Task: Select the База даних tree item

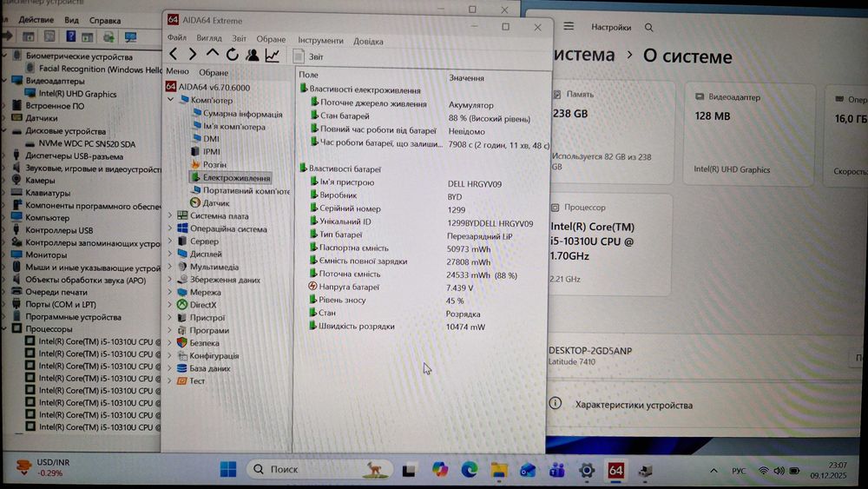Action: (x=204, y=368)
